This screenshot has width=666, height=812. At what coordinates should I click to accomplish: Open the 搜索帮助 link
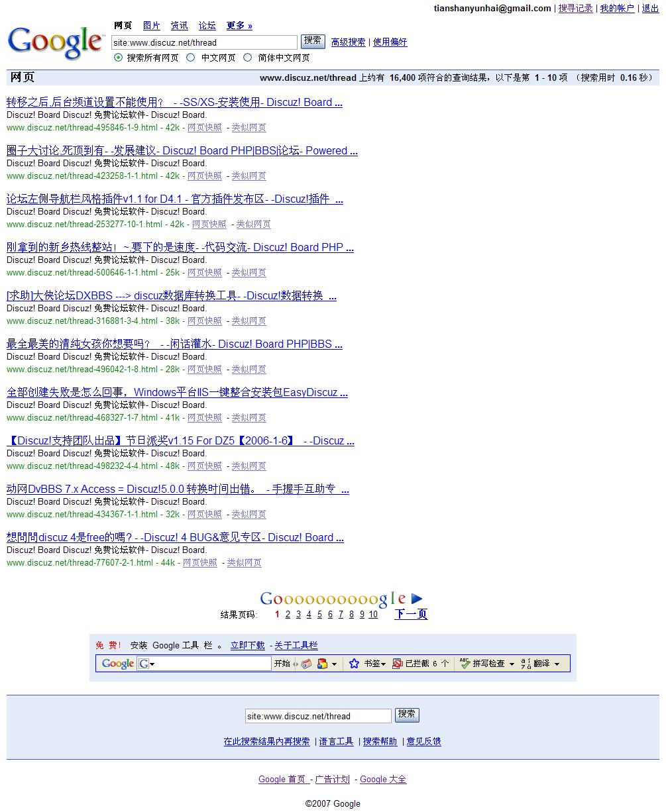point(380,742)
